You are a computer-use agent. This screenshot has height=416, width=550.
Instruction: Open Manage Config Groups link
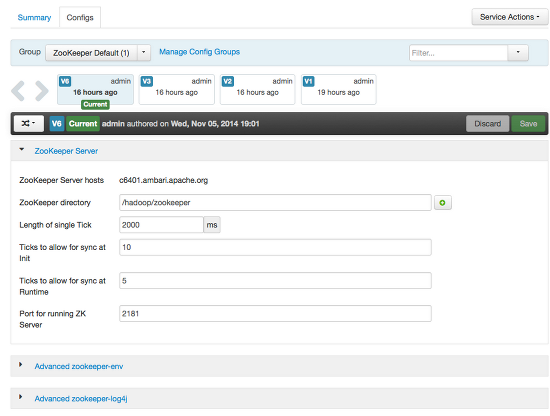coord(199,52)
